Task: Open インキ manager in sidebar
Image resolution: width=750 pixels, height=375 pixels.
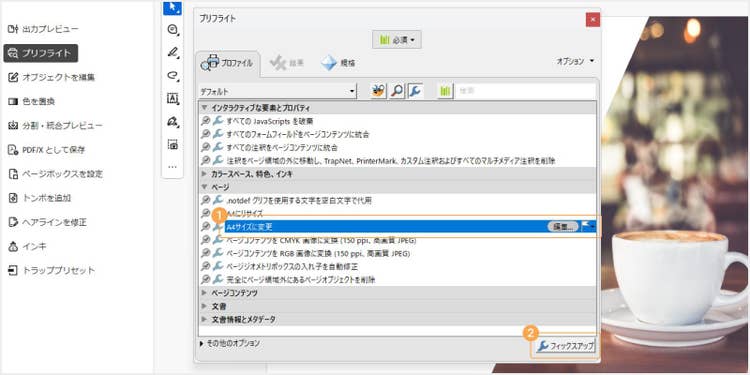Action: coord(27,246)
